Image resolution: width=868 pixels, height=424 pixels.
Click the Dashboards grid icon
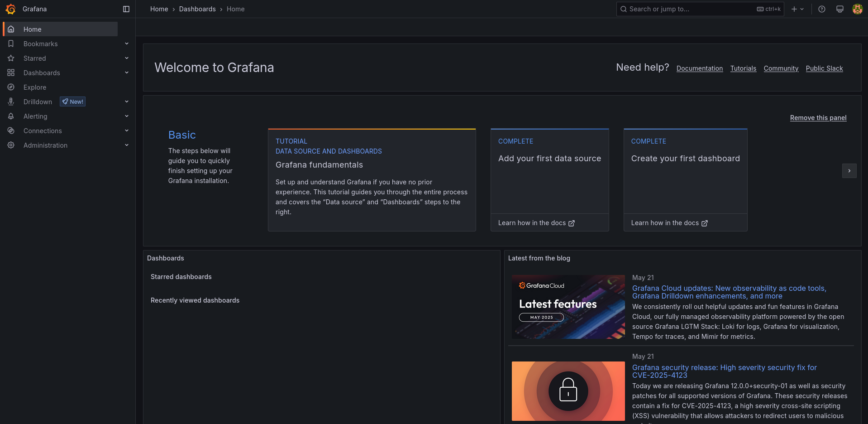tap(11, 72)
